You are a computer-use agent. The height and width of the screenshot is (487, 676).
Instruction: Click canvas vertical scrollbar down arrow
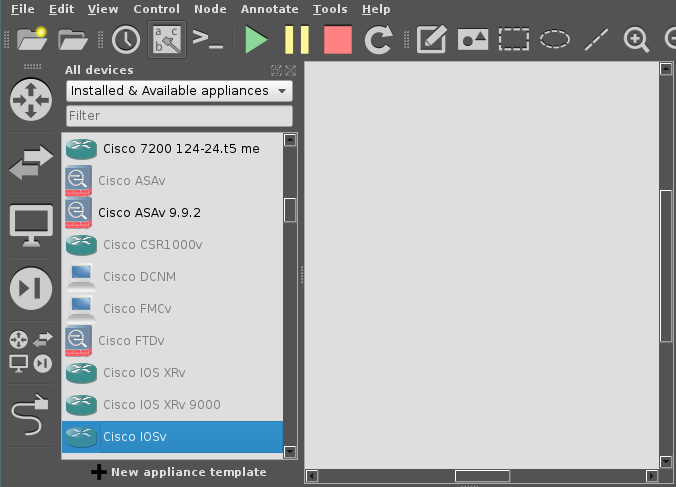(x=666, y=462)
